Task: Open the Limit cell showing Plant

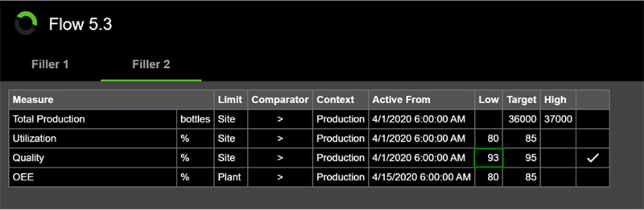Action: click(231, 177)
